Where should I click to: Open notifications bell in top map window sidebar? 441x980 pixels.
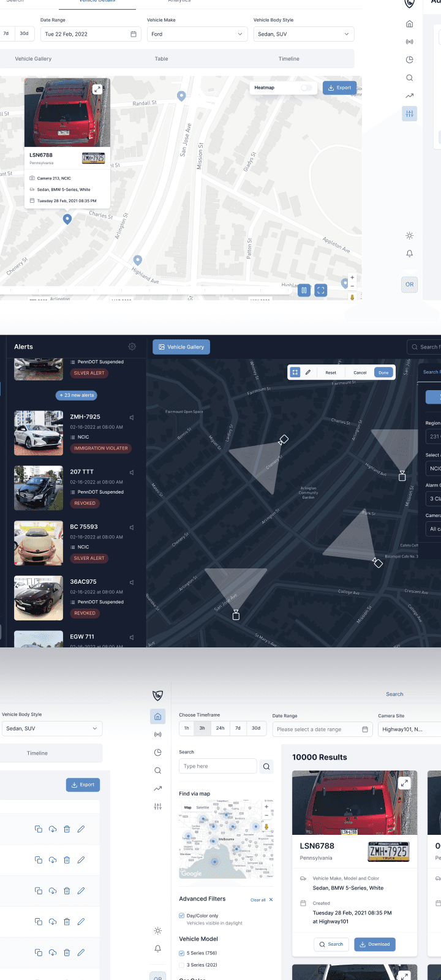click(x=409, y=254)
